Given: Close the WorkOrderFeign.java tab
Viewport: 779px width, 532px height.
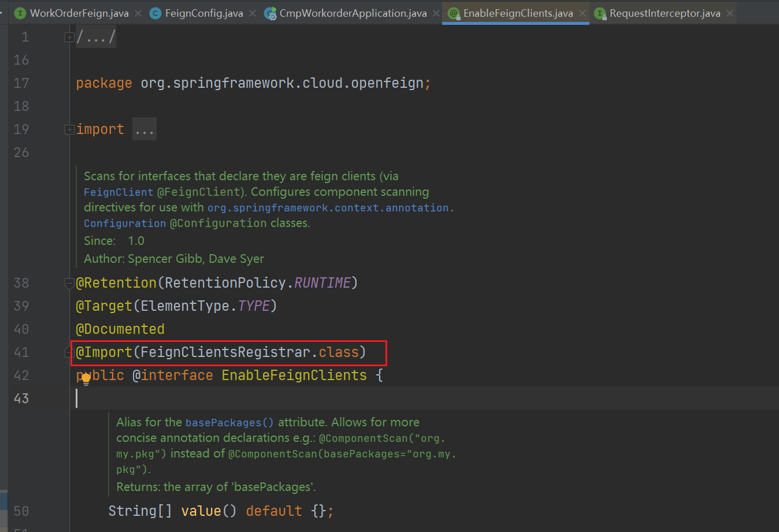Looking at the screenshot, I should (138, 13).
